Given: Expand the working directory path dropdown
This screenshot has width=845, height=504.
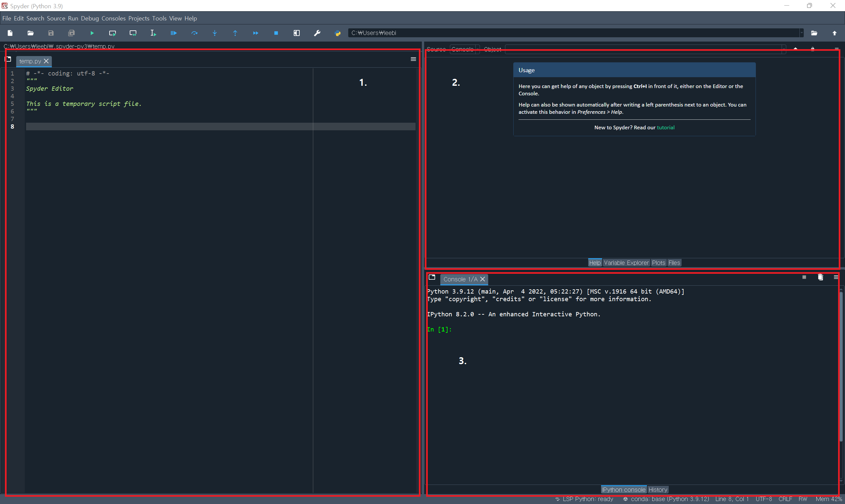Looking at the screenshot, I should pyautogui.click(x=801, y=33).
